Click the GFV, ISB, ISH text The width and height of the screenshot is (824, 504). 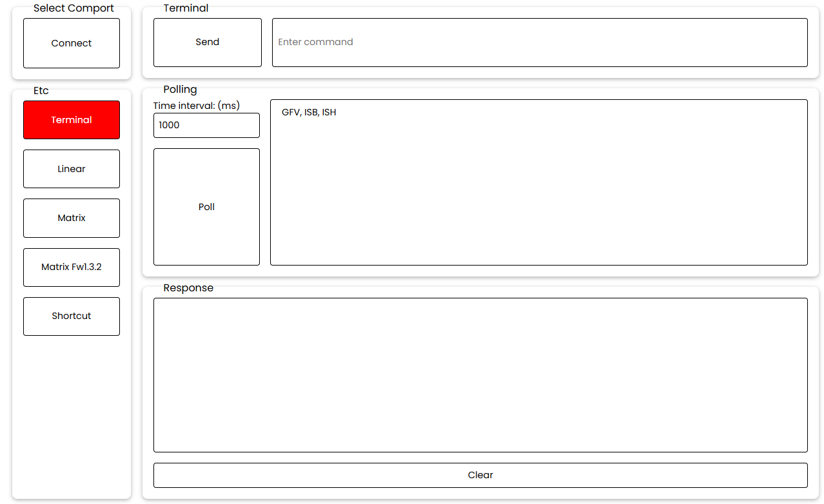pyautogui.click(x=309, y=113)
